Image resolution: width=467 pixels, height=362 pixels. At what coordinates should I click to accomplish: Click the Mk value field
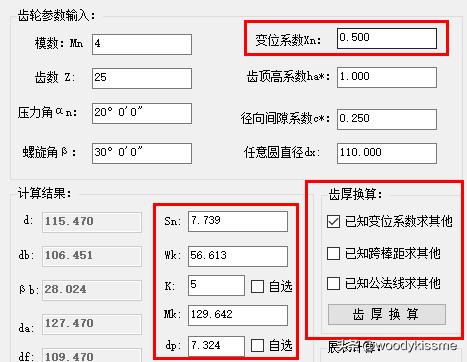point(238,315)
